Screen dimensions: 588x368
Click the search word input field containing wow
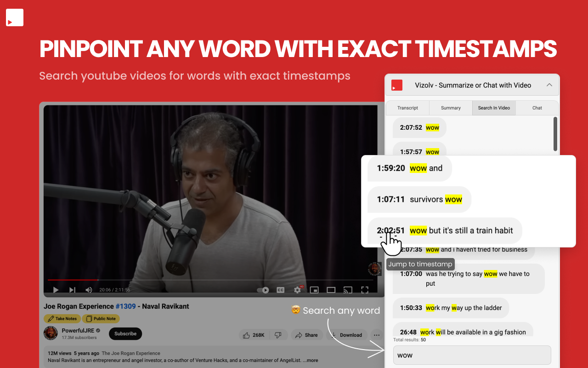tap(472, 355)
